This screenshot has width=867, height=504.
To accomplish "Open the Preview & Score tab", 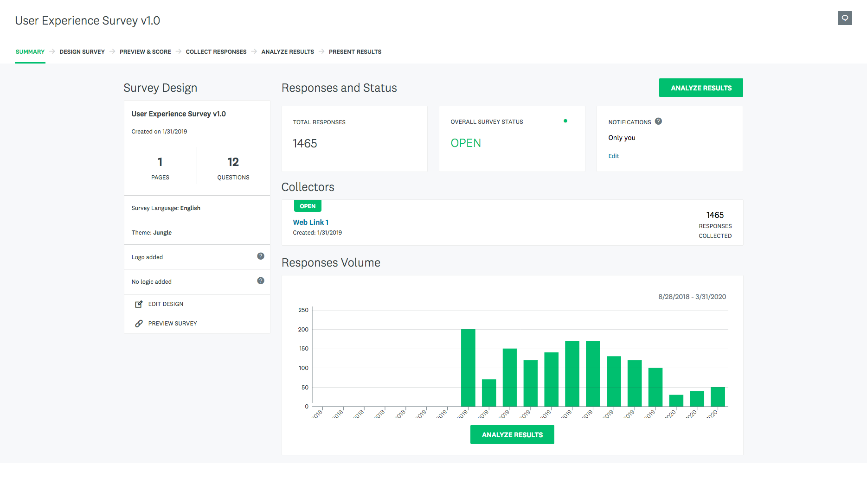I will click(145, 52).
